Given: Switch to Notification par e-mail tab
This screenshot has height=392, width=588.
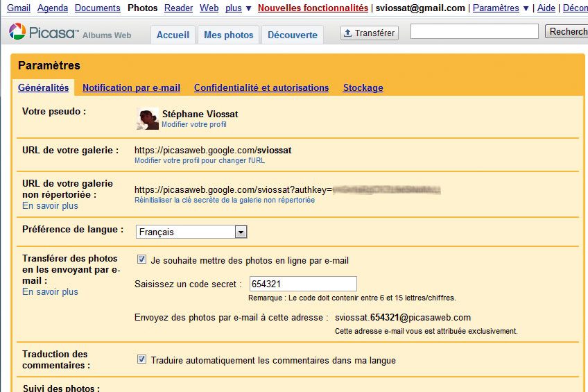Looking at the screenshot, I should click(131, 88).
